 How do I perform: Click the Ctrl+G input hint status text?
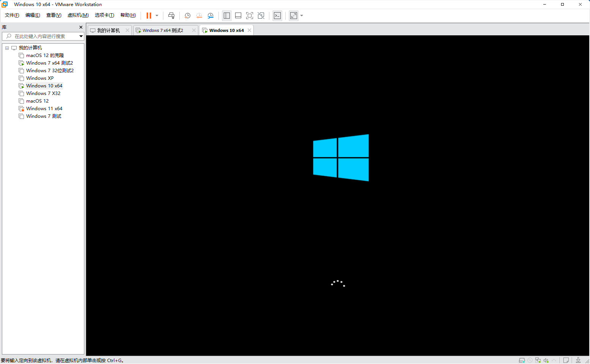(62, 360)
